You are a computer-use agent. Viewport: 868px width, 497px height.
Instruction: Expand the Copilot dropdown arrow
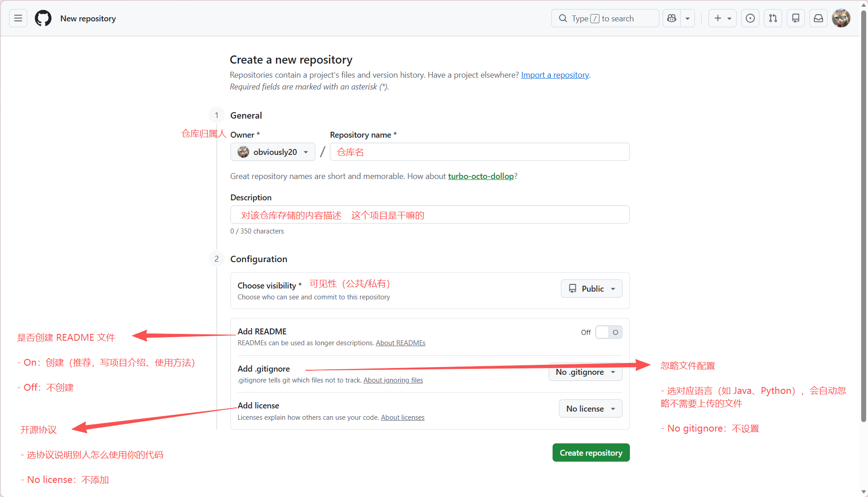[688, 18]
